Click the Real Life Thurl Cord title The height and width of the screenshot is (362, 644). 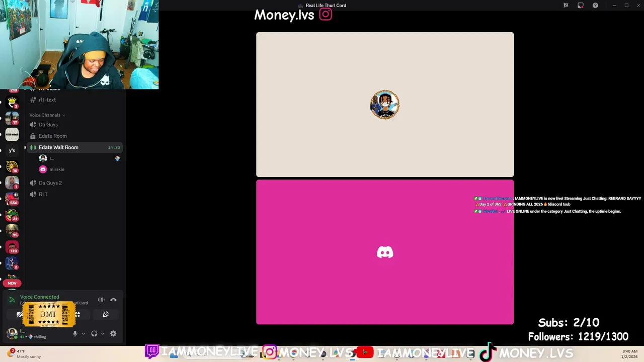[326, 6]
